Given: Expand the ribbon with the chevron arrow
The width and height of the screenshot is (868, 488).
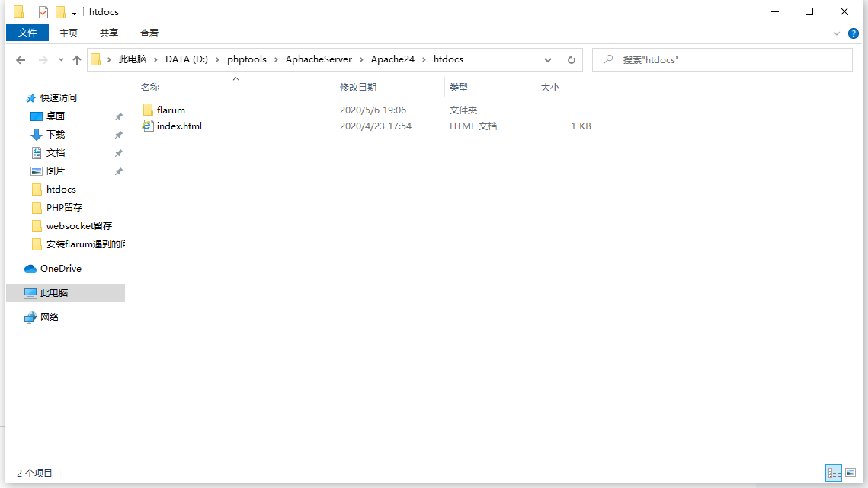Looking at the screenshot, I should click(837, 33).
